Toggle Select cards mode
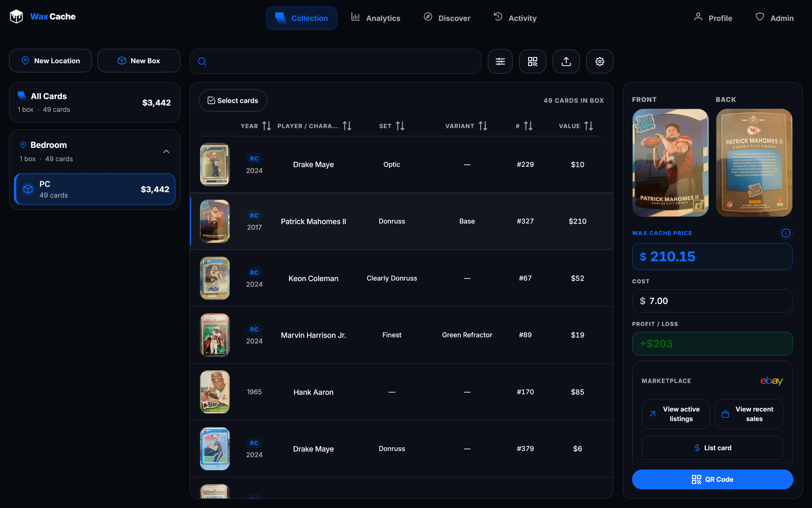Viewport: 812px width, 508px height. pos(233,100)
